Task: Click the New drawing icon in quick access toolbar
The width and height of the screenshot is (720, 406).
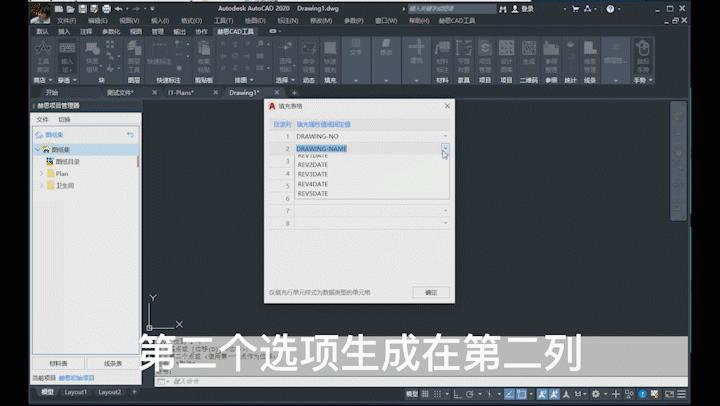Action: tap(58, 9)
